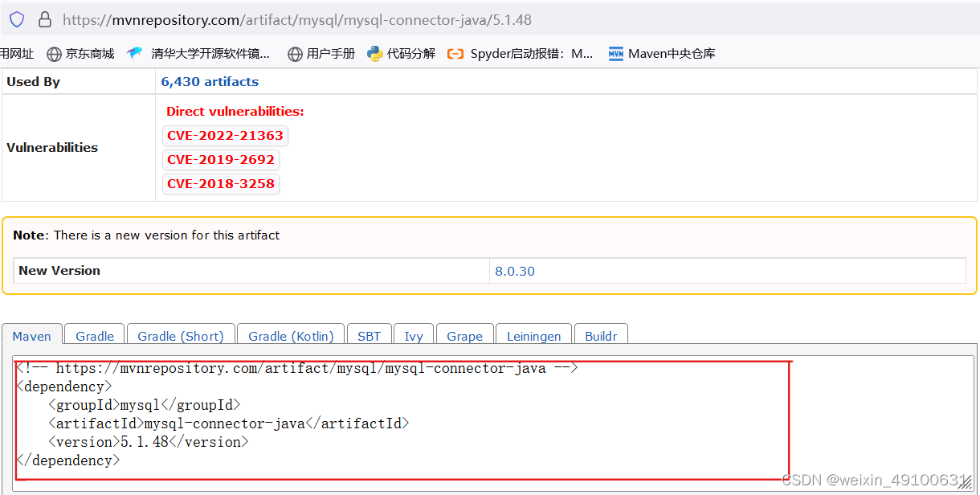Switch to the SBT tab
Screen dimensions: 980x495
370,336
